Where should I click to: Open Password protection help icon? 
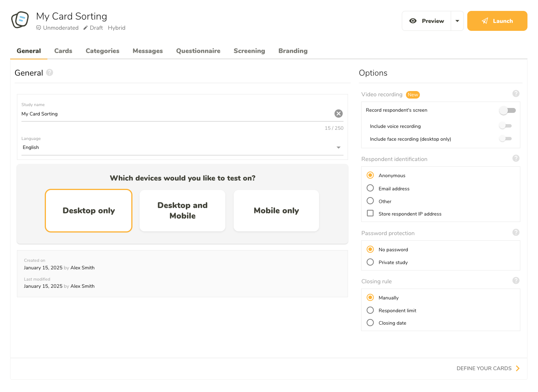tap(516, 232)
